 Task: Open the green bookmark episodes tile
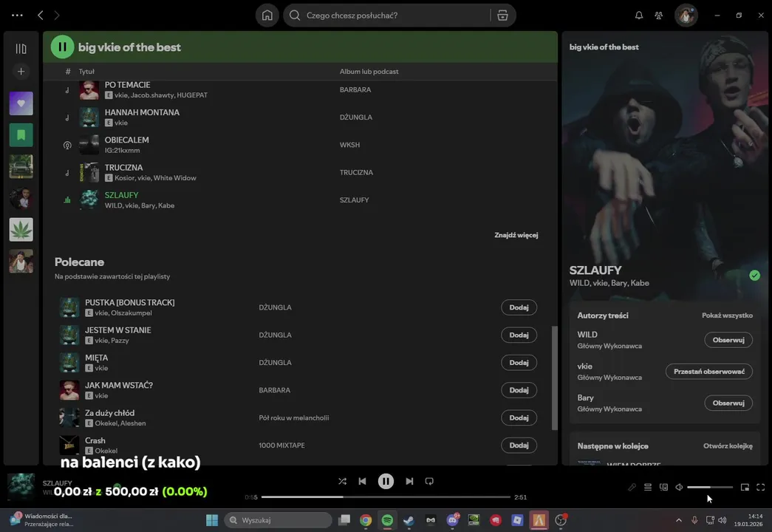point(21,135)
